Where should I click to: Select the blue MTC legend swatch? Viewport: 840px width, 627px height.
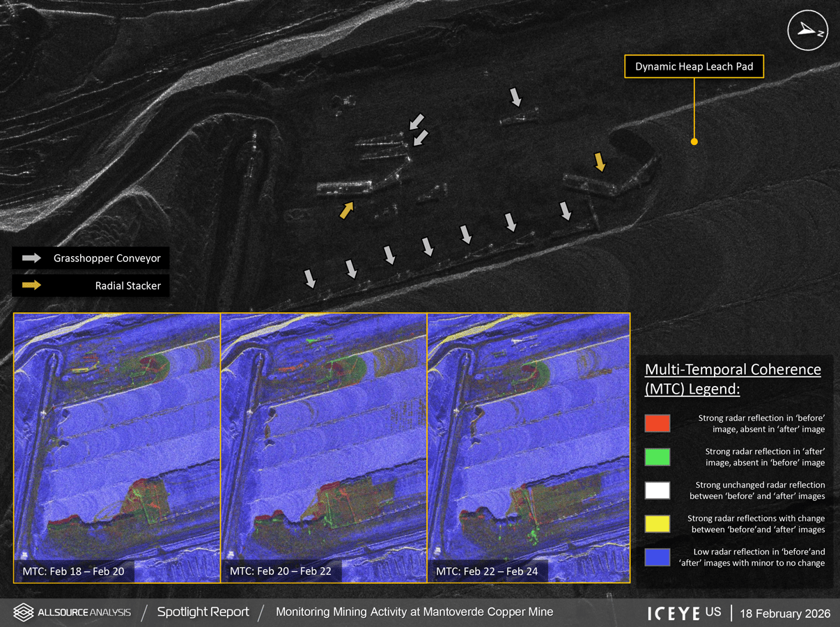click(658, 557)
